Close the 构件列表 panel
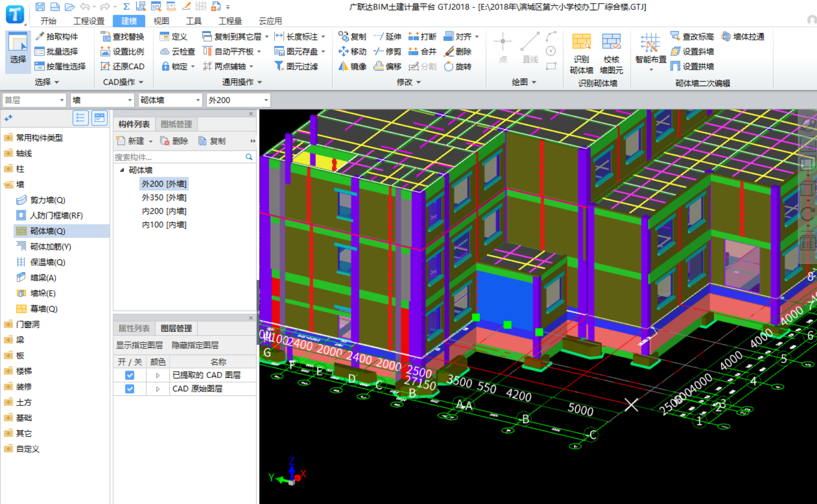The height and width of the screenshot is (504, 817). 251,114
